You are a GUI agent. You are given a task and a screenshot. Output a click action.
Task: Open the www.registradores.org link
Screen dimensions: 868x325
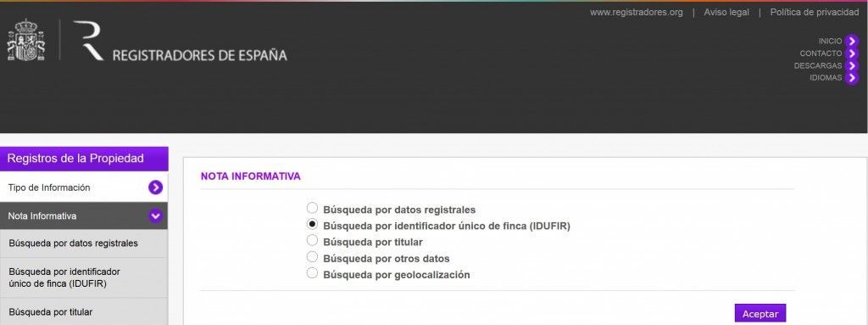pos(636,12)
